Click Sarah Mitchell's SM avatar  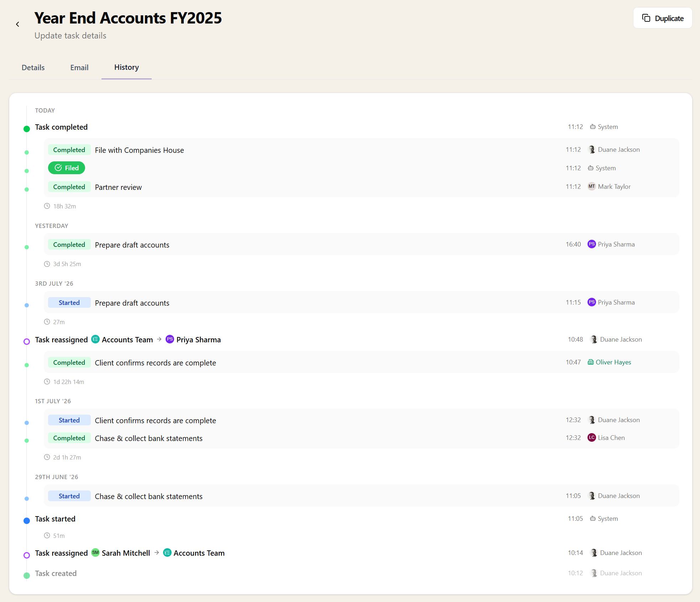[95, 552]
